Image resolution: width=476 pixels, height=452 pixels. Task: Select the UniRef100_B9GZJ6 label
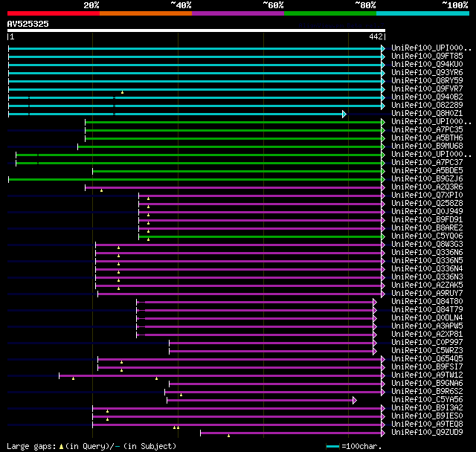click(x=427, y=179)
